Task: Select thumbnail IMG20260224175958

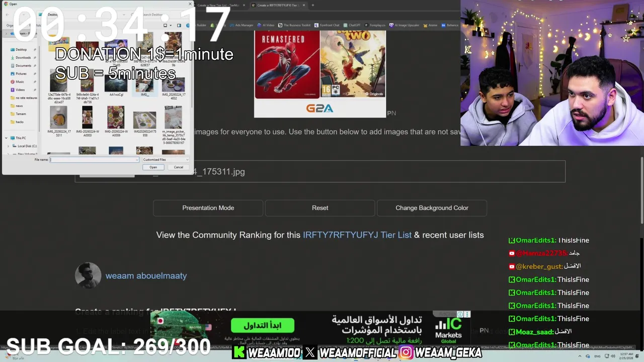Action: [144, 123]
